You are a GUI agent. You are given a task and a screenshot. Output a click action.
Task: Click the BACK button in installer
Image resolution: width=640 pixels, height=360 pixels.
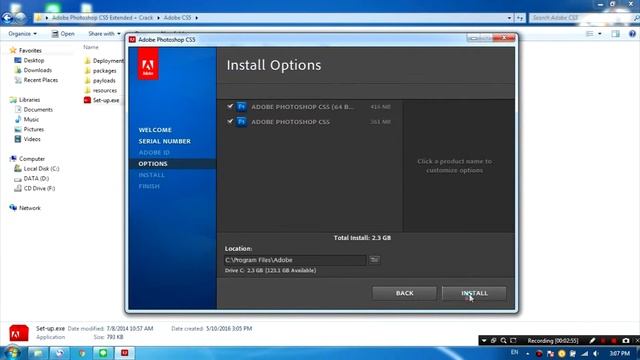tap(404, 293)
